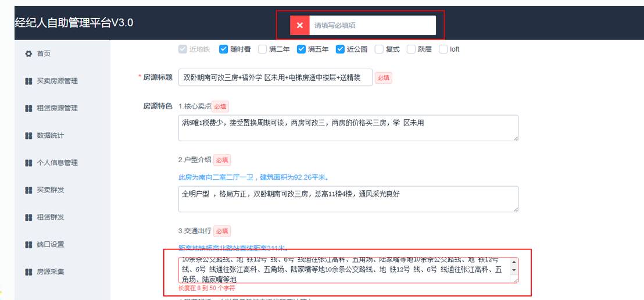The width and height of the screenshot is (644, 300).
Task: Click the 租赁房源管理 sidebar icon
Action: pyautogui.click(x=28, y=108)
